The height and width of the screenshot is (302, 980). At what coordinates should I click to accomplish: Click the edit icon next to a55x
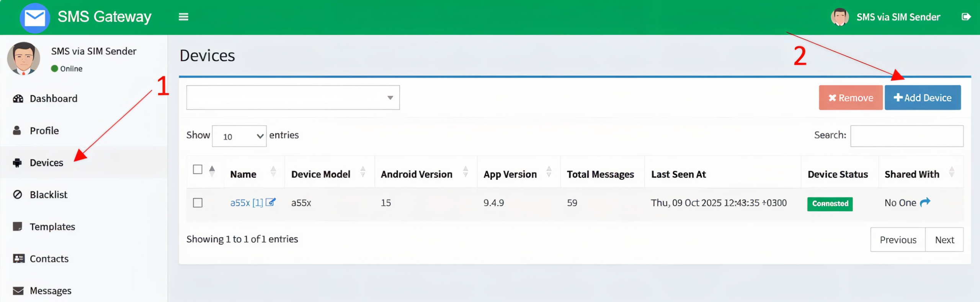coord(270,202)
